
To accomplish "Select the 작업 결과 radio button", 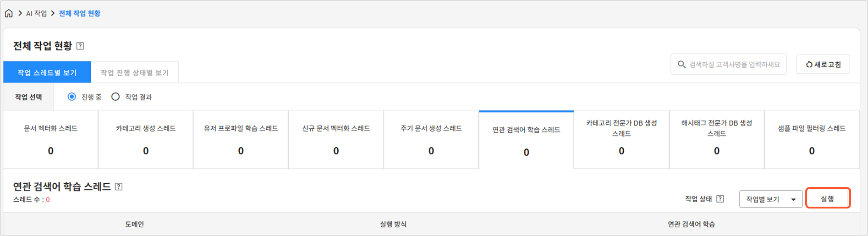I will [x=115, y=97].
